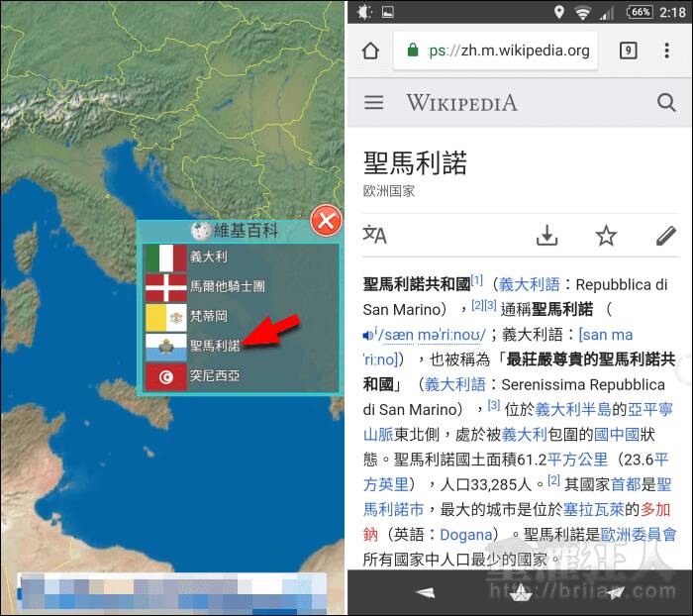Open the 平方公里 link
This screenshot has height=616, width=693.
click(x=577, y=460)
